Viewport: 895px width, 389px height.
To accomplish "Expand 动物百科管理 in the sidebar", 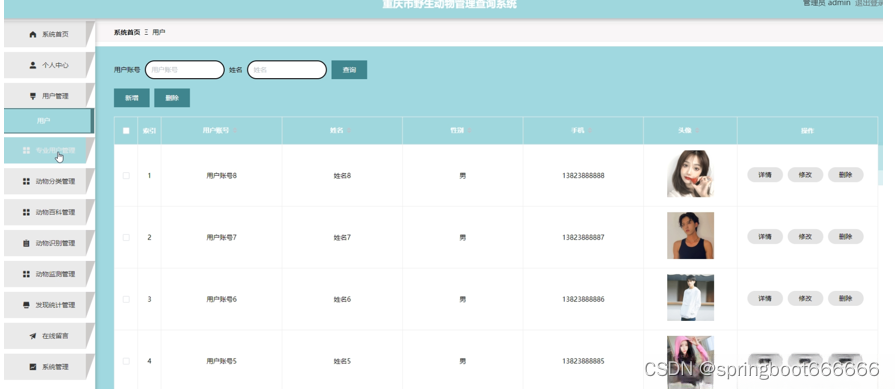I will coord(49,212).
